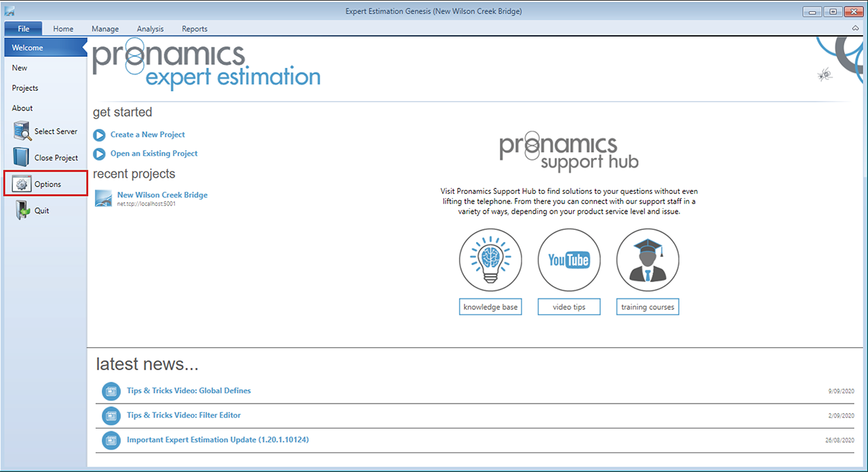Click the Open an Existing Project link
Screen dimensions: 868x472
click(x=154, y=153)
